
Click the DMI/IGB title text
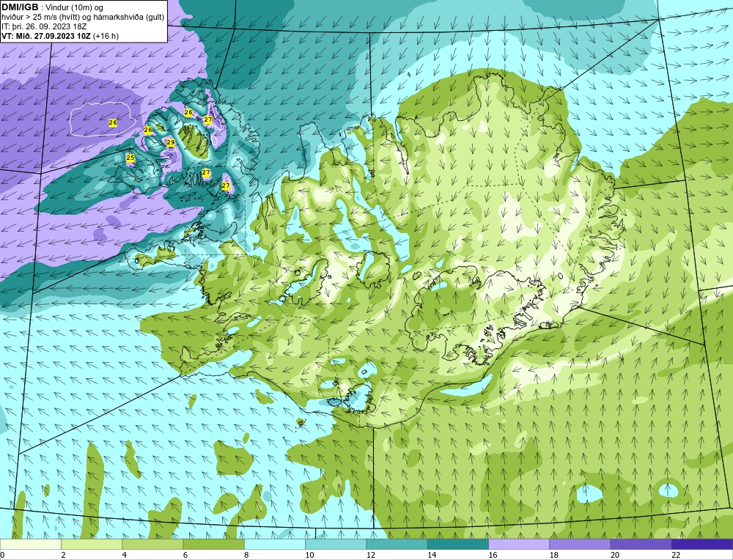coord(20,7)
